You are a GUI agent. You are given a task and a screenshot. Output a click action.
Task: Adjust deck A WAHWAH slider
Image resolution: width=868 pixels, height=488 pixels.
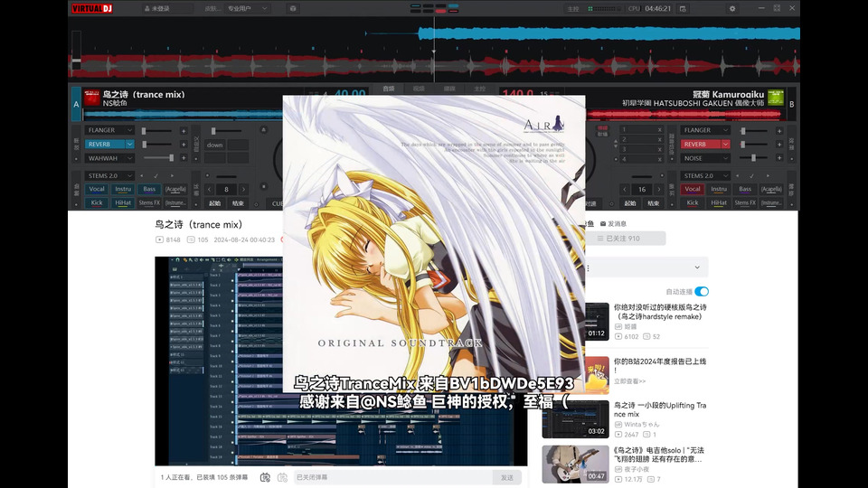point(157,158)
